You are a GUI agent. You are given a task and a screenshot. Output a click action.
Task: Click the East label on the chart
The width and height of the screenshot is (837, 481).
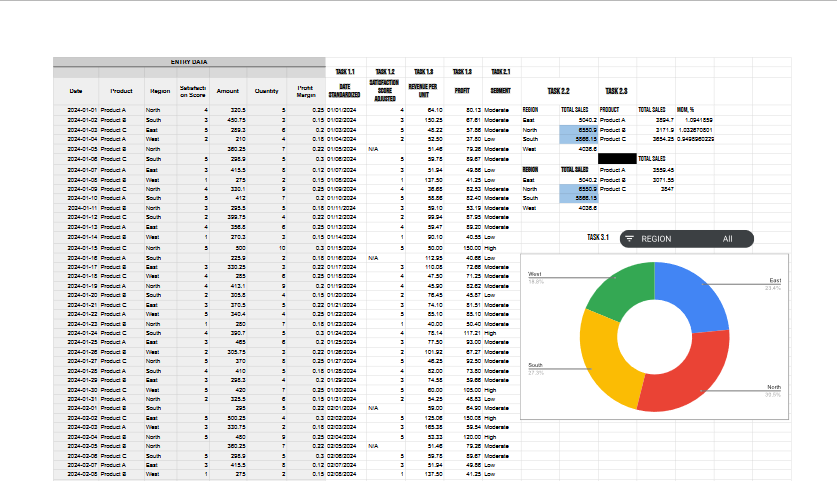point(775,280)
